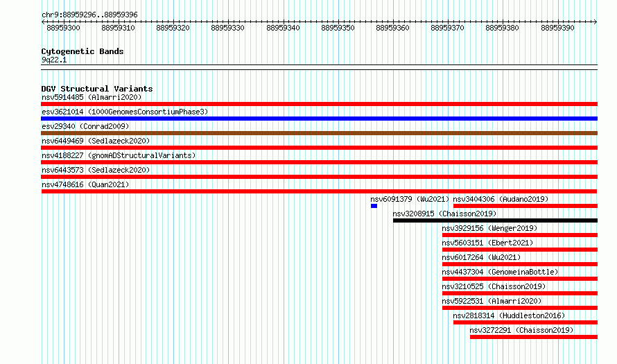Click the right arrow of the ruler
This screenshot has width=617, height=364.
596,22
